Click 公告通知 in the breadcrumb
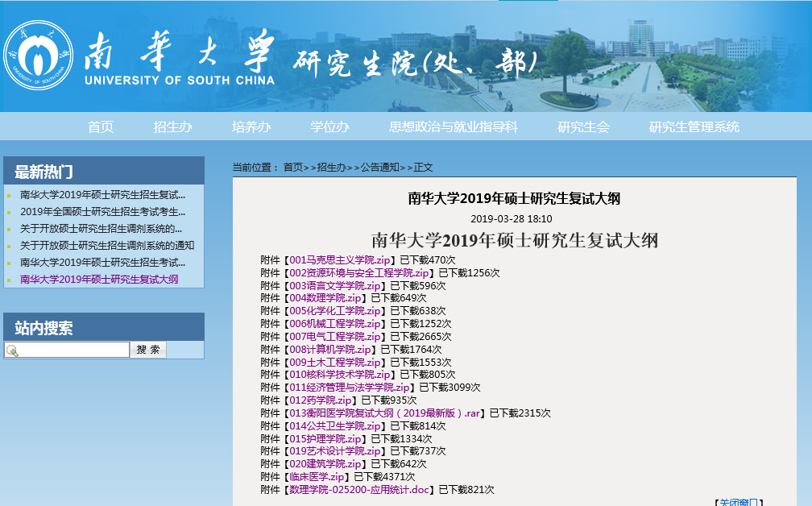The height and width of the screenshot is (506, 812). (x=379, y=168)
